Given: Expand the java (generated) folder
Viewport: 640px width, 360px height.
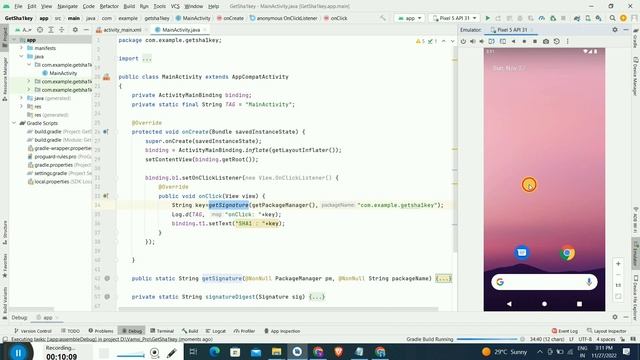Looking at the screenshot, I should click(x=22, y=98).
